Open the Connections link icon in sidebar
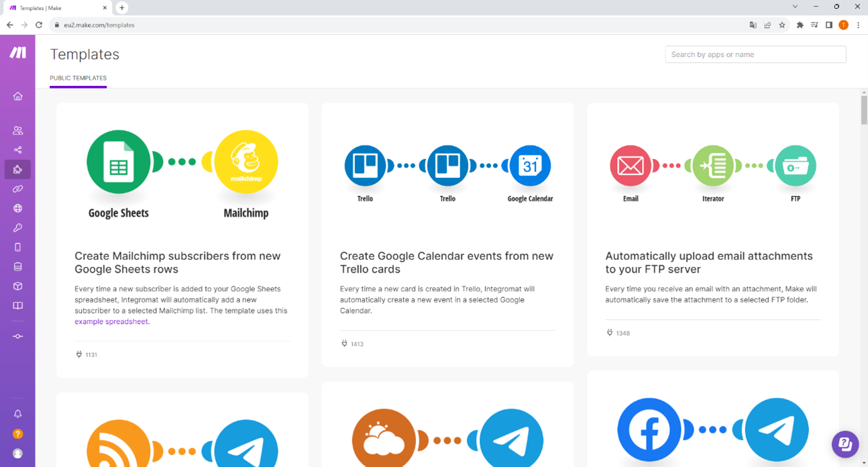This screenshot has width=868, height=467. coord(17,189)
